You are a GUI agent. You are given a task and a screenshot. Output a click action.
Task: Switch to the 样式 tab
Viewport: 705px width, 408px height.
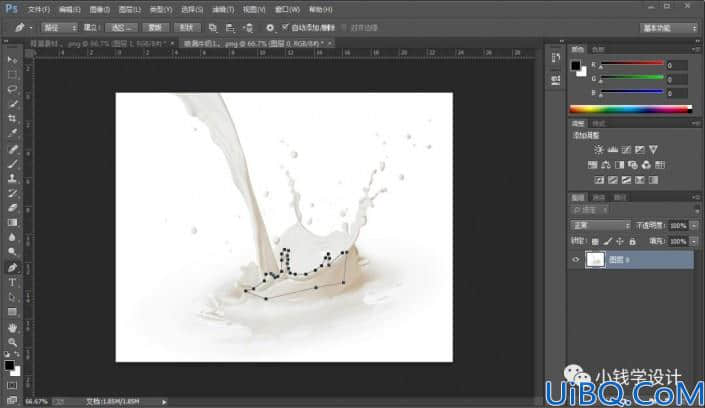pos(598,124)
